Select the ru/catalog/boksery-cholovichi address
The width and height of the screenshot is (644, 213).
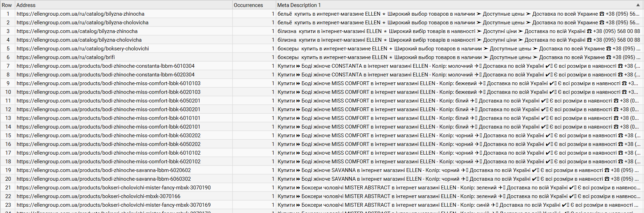[124, 49]
